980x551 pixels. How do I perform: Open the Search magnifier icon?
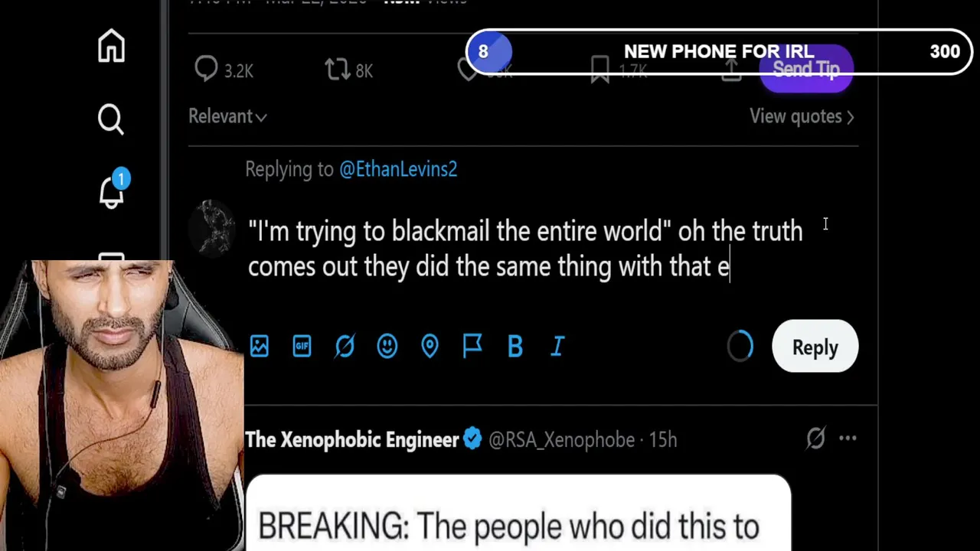(111, 119)
